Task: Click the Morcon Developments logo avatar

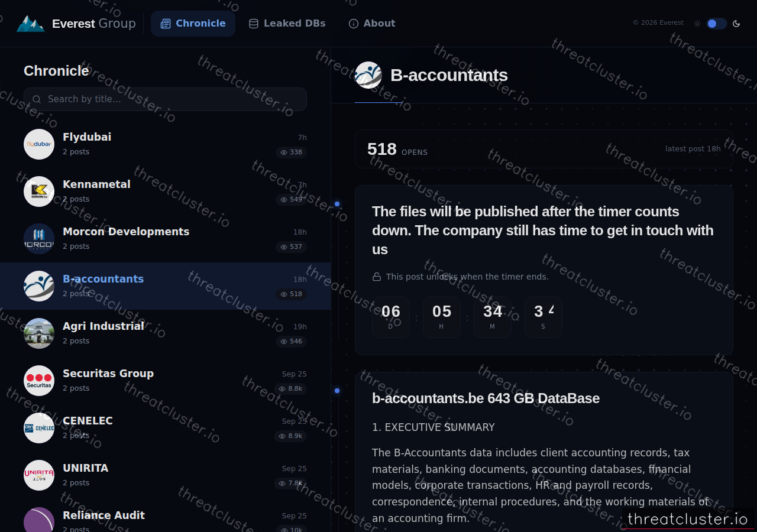Action: pos(39,239)
